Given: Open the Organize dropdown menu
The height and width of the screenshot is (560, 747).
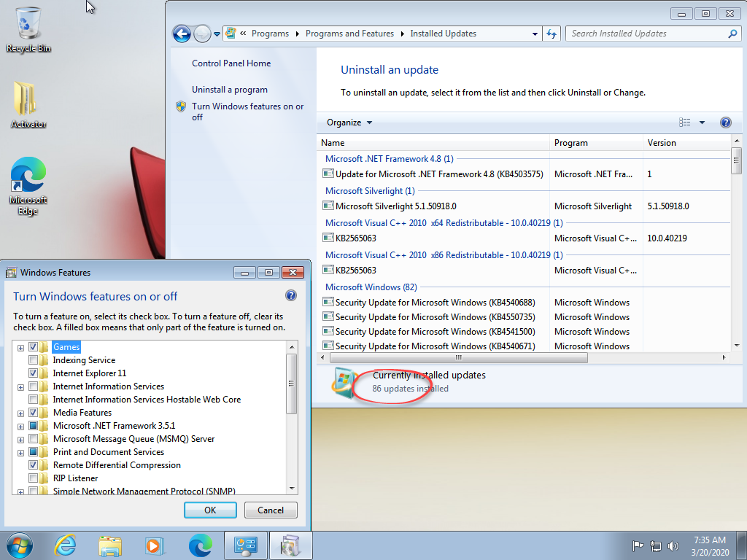Looking at the screenshot, I should click(349, 122).
